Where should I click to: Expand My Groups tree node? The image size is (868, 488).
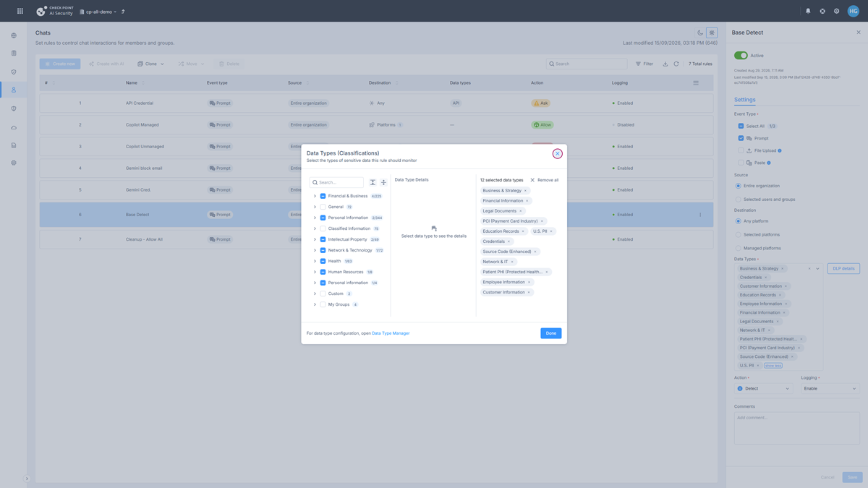coord(315,304)
